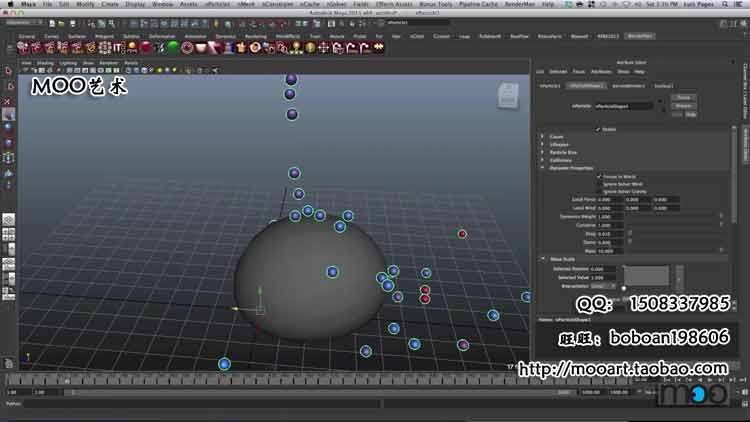Collapse the Dynamic Properties section
This screenshot has width=750, height=422.
[x=542, y=168]
